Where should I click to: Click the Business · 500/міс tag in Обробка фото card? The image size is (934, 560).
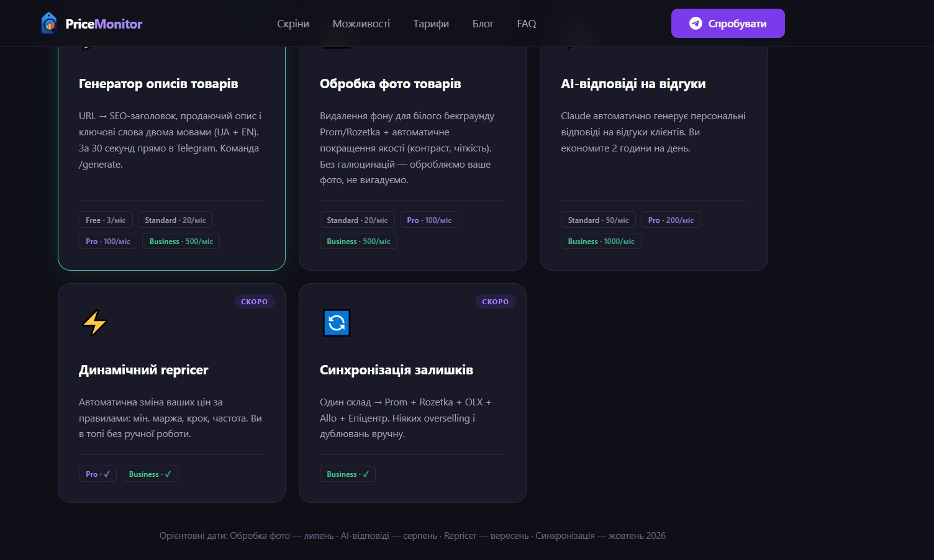[358, 242]
